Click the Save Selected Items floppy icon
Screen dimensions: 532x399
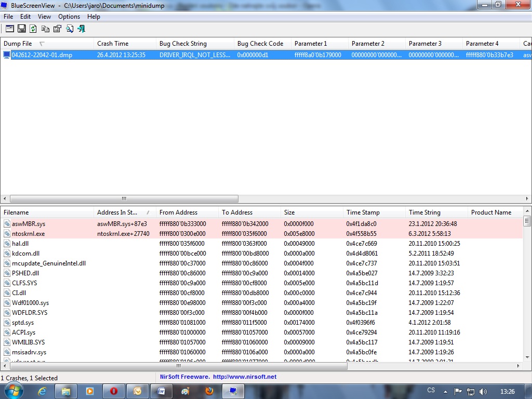22,29
